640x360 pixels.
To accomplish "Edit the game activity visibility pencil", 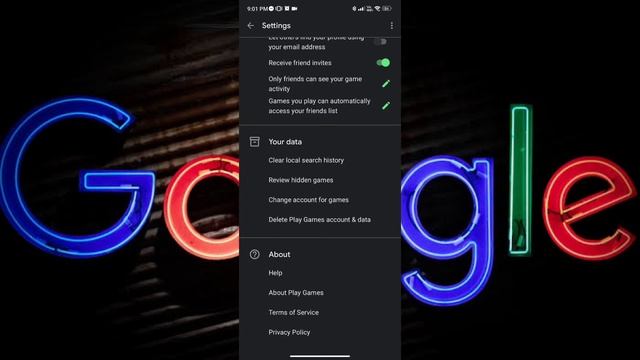I will coord(386,84).
